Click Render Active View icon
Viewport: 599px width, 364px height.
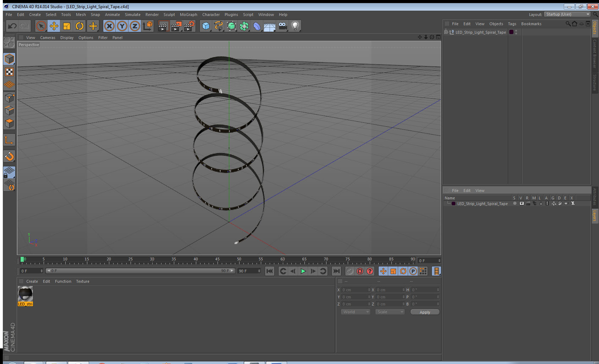(163, 26)
